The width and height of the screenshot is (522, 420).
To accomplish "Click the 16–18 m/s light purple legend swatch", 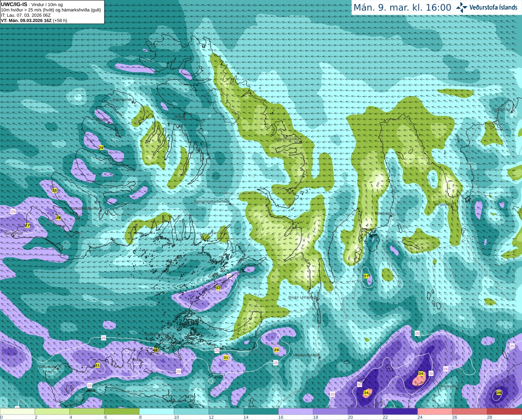I will (296, 411).
